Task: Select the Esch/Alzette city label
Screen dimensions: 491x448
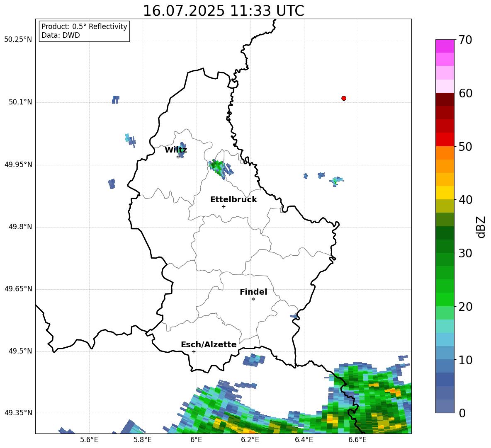Action: click(x=209, y=344)
